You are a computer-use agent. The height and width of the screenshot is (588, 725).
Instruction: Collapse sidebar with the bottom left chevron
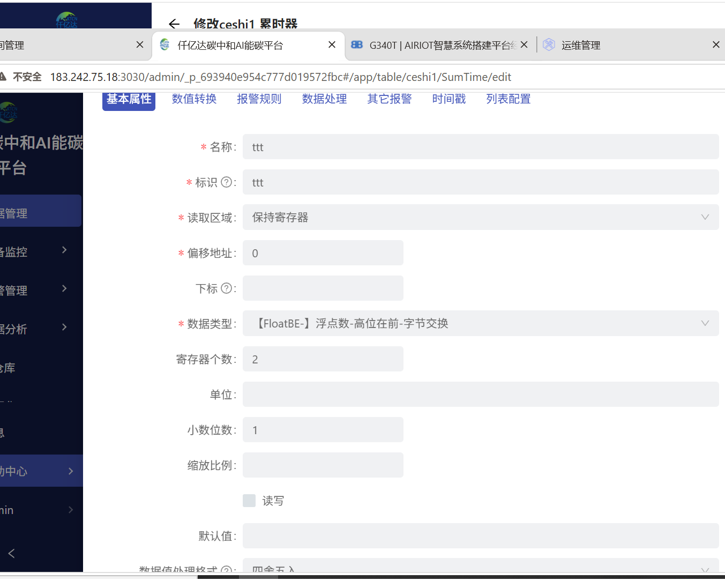click(11, 553)
